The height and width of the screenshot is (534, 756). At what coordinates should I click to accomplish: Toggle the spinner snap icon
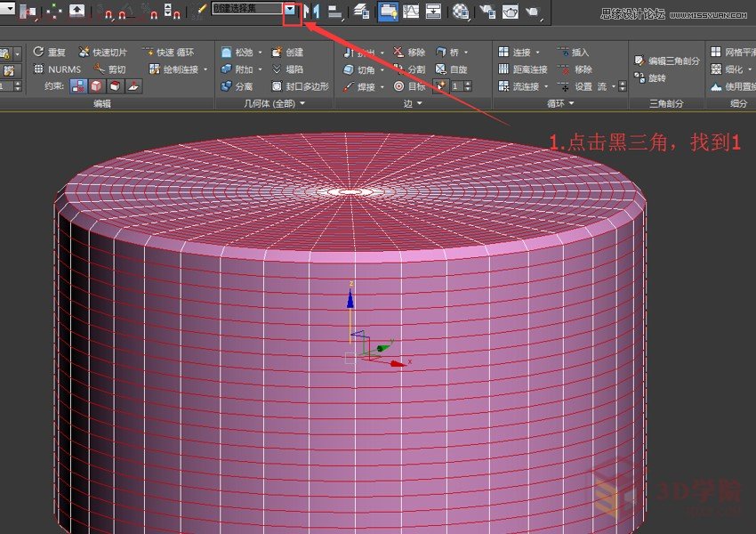(x=173, y=11)
